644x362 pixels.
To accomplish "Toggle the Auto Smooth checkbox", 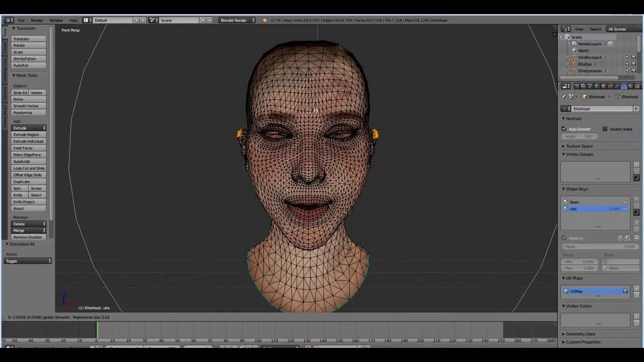I will 564,129.
